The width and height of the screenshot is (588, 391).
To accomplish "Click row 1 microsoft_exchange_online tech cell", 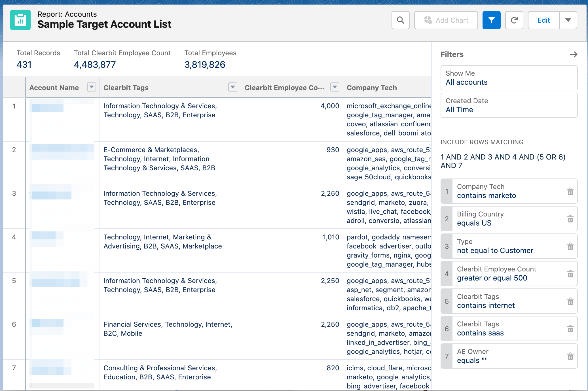I will pyautogui.click(x=387, y=120).
